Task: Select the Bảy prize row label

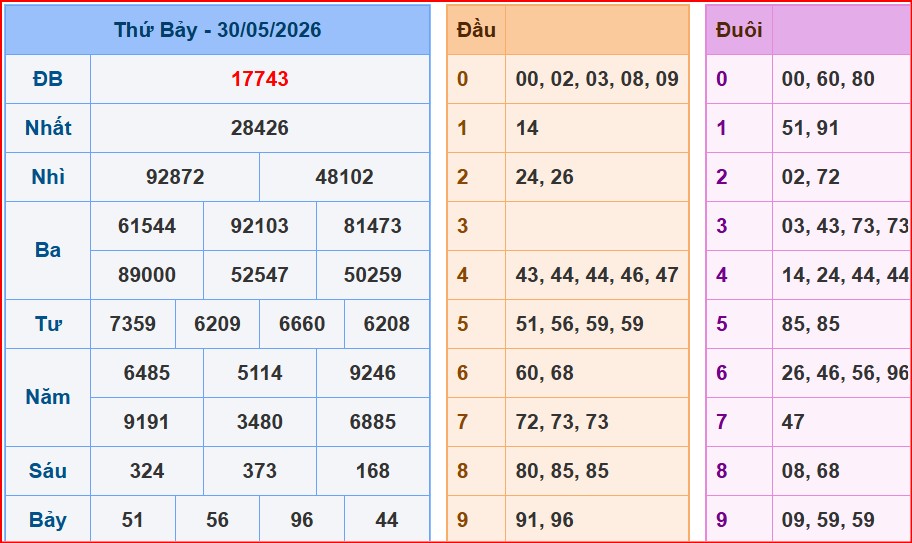Action: pos(48,520)
